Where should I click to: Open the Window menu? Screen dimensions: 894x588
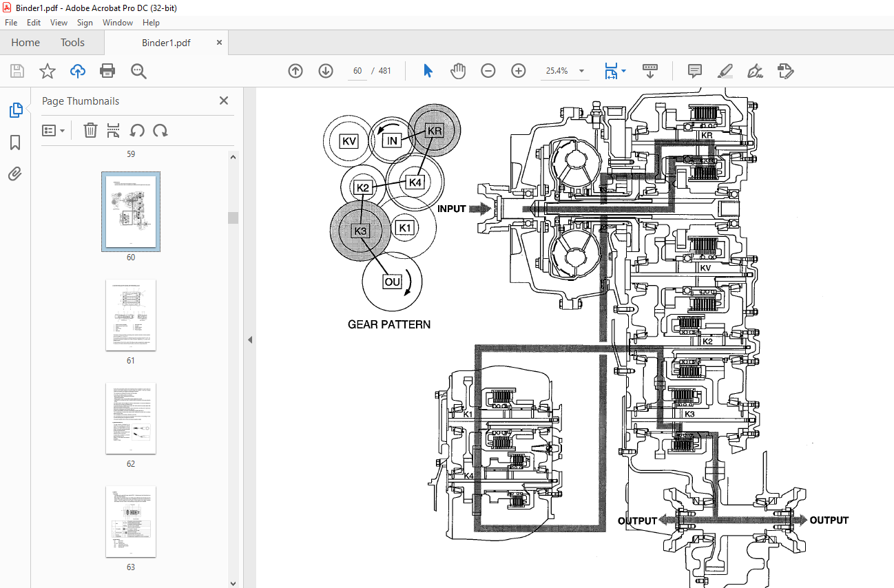[x=118, y=23]
